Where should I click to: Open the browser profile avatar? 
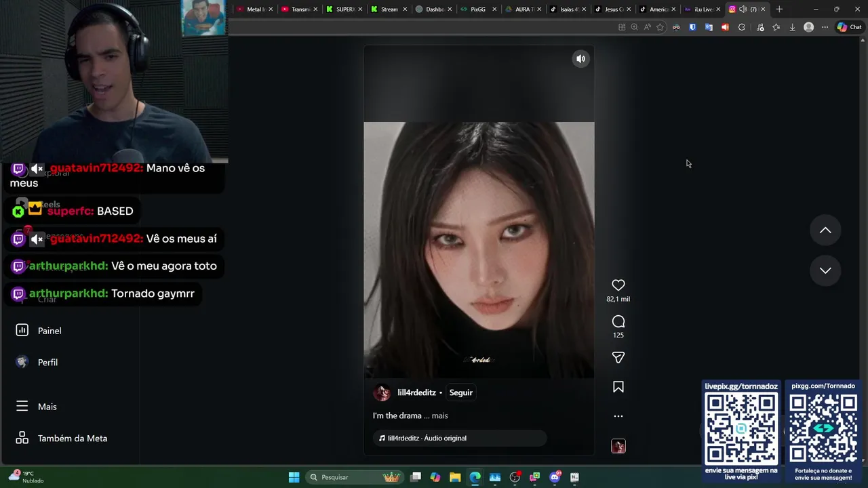click(808, 27)
